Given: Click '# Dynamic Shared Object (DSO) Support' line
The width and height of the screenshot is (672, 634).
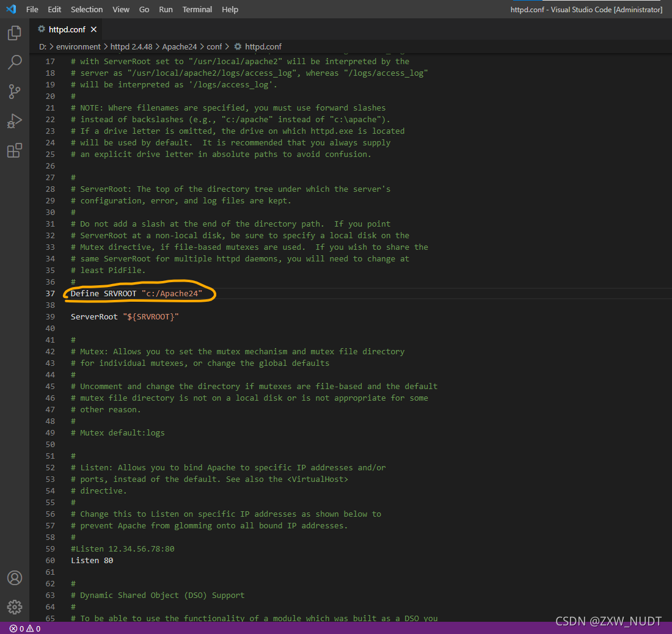Looking at the screenshot, I should [x=158, y=595].
